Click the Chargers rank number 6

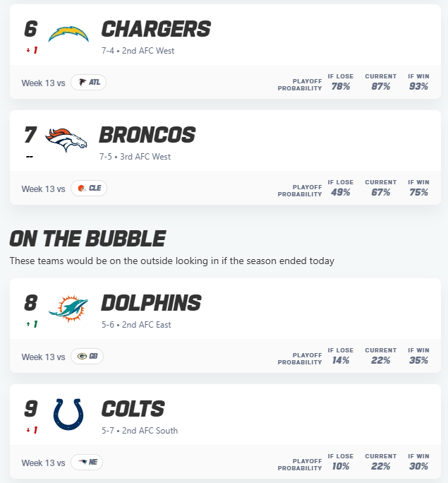30,29
